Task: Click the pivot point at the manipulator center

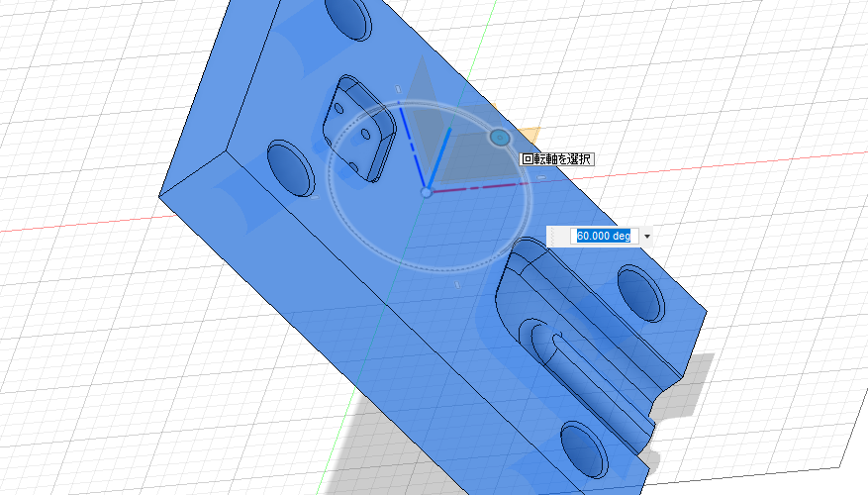Action: 426,192
